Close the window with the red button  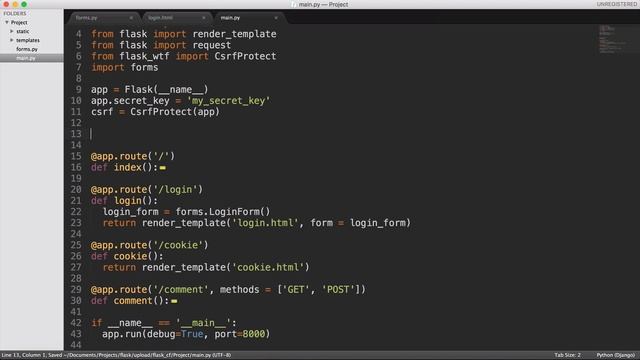pos(6,4)
